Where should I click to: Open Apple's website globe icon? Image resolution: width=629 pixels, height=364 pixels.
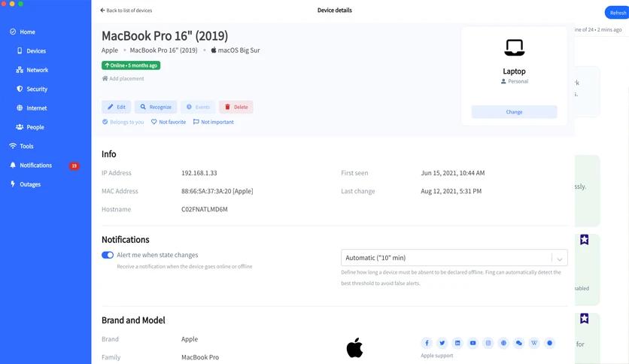coord(503,343)
